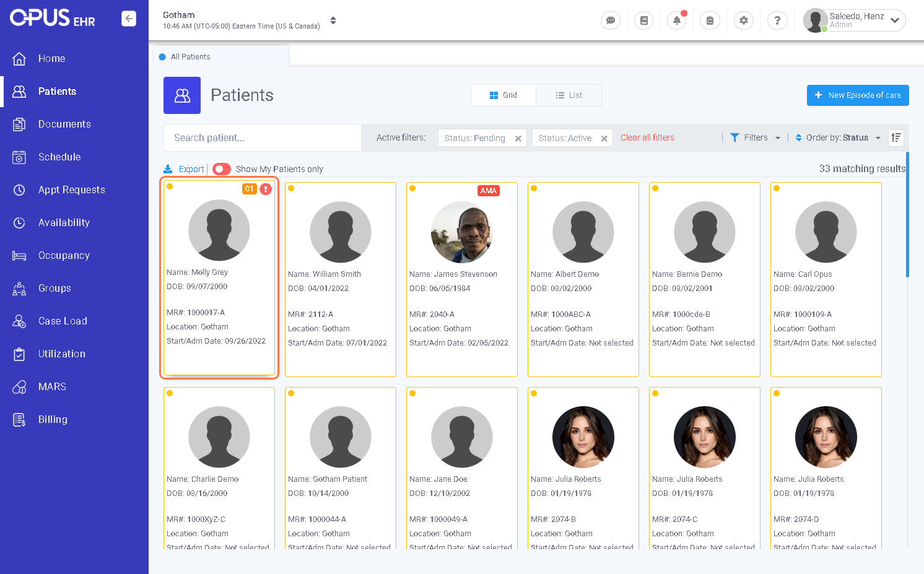Image resolution: width=924 pixels, height=574 pixels.
Task: Click "33 matching results" text
Action: click(x=862, y=169)
